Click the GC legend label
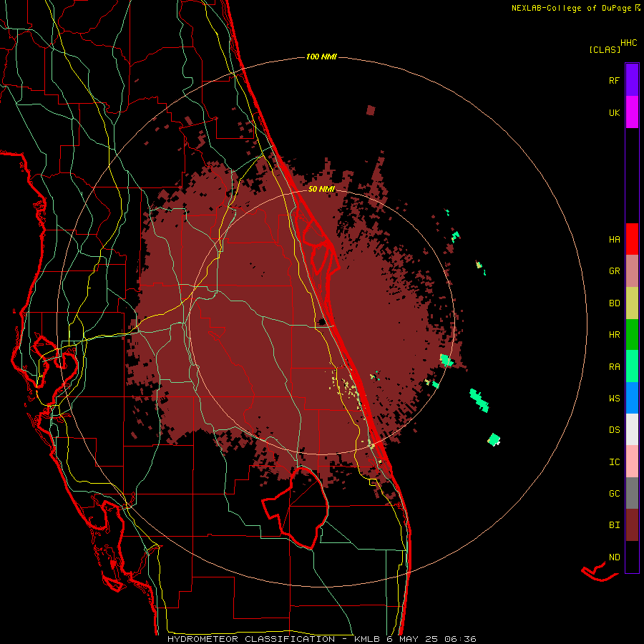 point(614,493)
